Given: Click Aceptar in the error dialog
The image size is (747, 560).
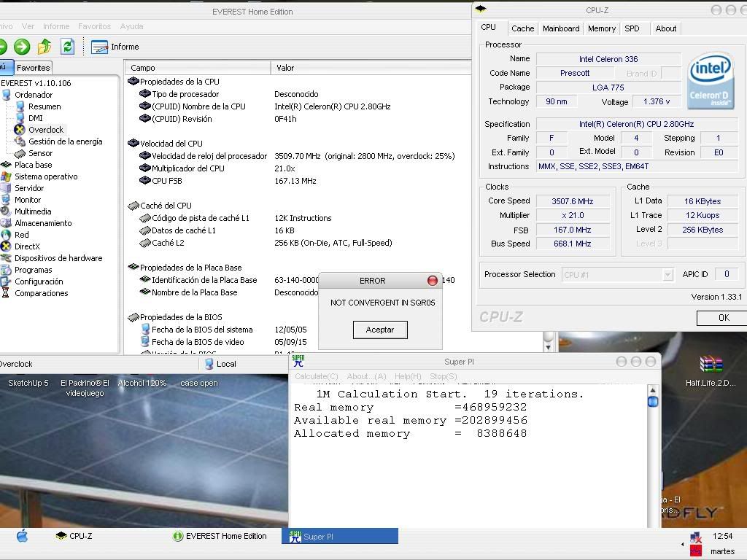Looking at the screenshot, I should point(380,330).
